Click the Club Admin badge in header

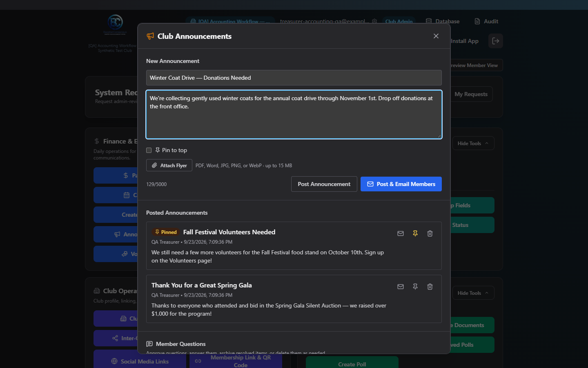coord(399,21)
